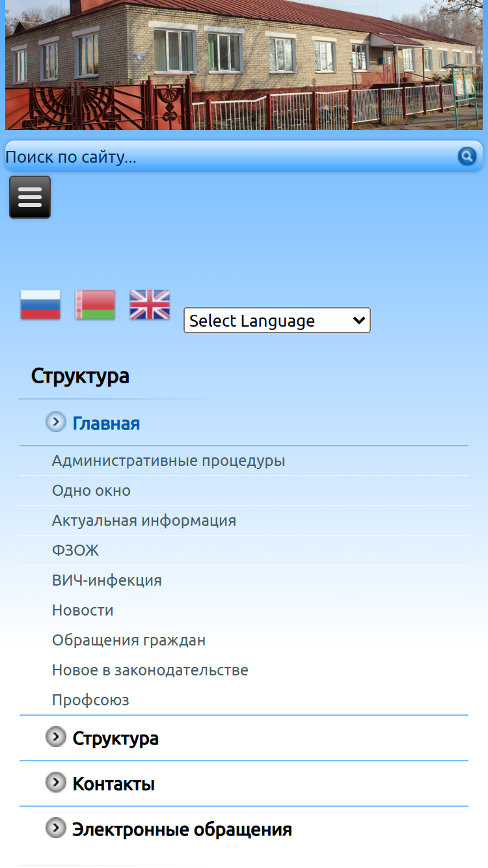Open the Одно окно link
488x868 pixels.
91,491
